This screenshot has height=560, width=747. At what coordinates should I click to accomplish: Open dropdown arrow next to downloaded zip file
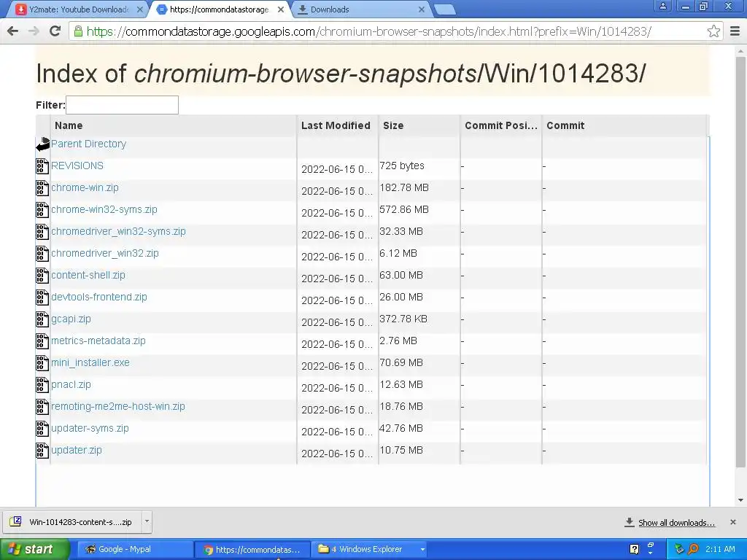(147, 521)
